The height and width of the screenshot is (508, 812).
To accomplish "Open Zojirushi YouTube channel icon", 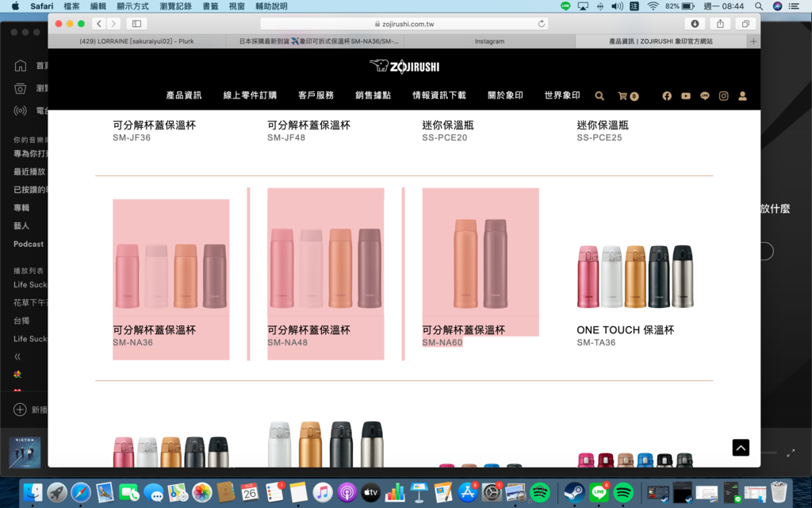I will click(x=686, y=96).
